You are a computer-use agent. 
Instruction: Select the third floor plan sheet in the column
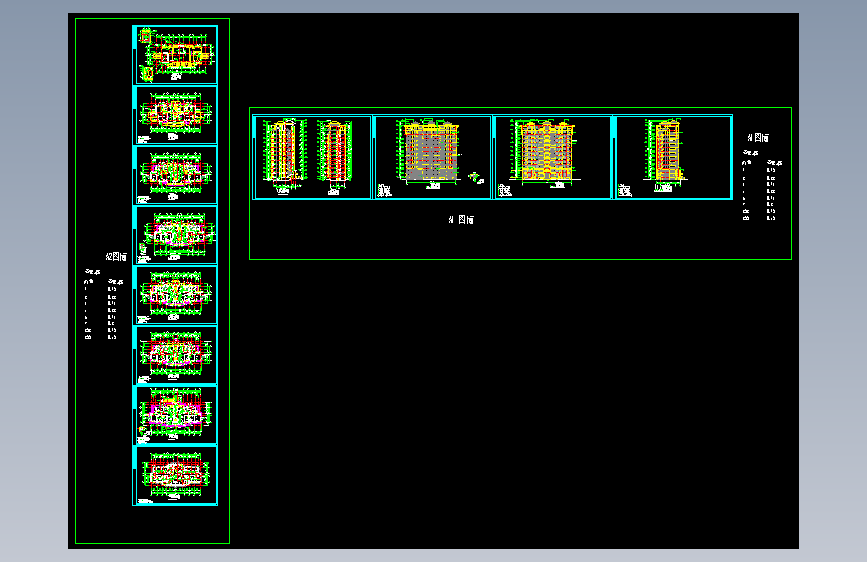(x=175, y=175)
